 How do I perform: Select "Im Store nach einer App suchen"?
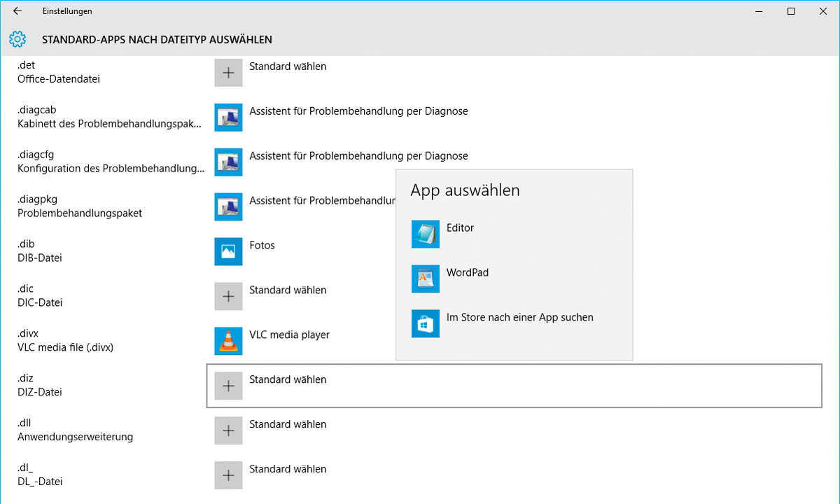pos(519,317)
